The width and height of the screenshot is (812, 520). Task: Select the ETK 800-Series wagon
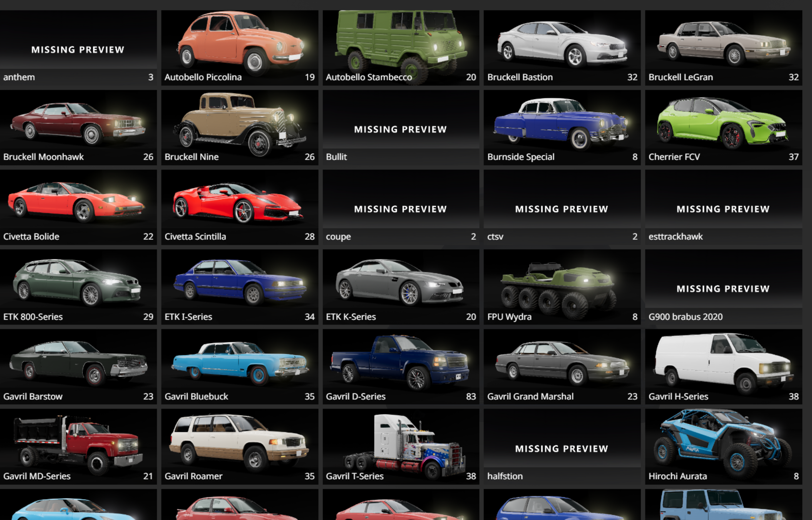click(78, 287)
